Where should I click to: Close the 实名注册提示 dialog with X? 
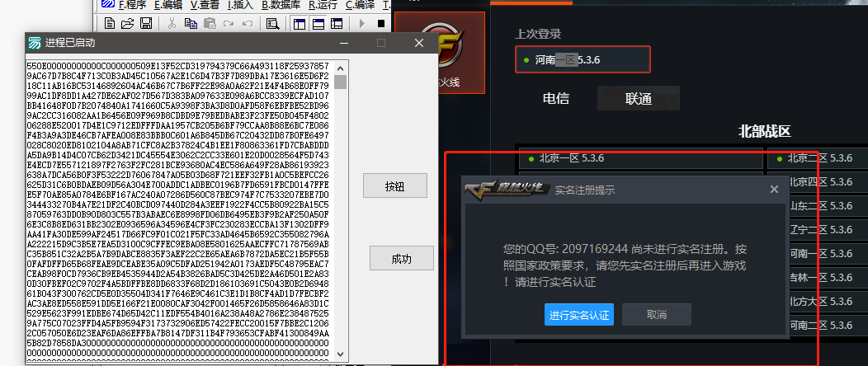tap(774, 189)
